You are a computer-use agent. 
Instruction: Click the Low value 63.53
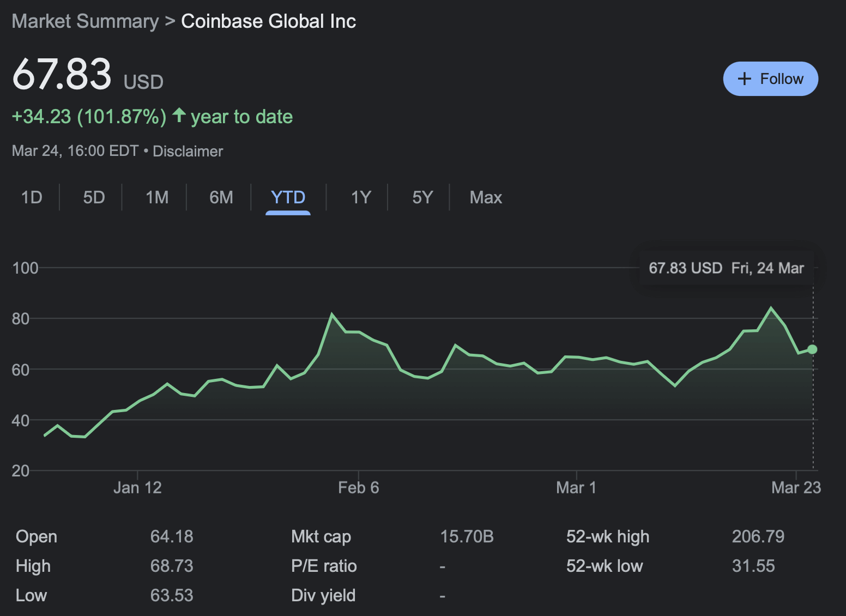pos(172,595)
